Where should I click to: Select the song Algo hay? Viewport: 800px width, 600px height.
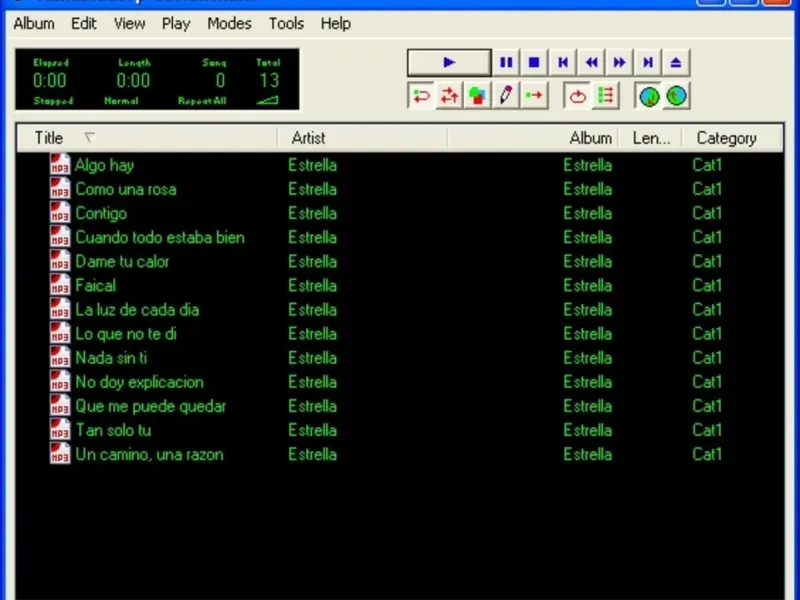point(105,165)
